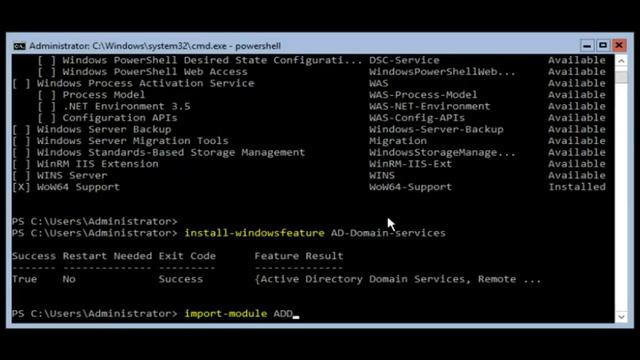Click 'WoW64-Support' feature name
The height and width of the screenshot is (360, 640).
(x=410, y=187)
